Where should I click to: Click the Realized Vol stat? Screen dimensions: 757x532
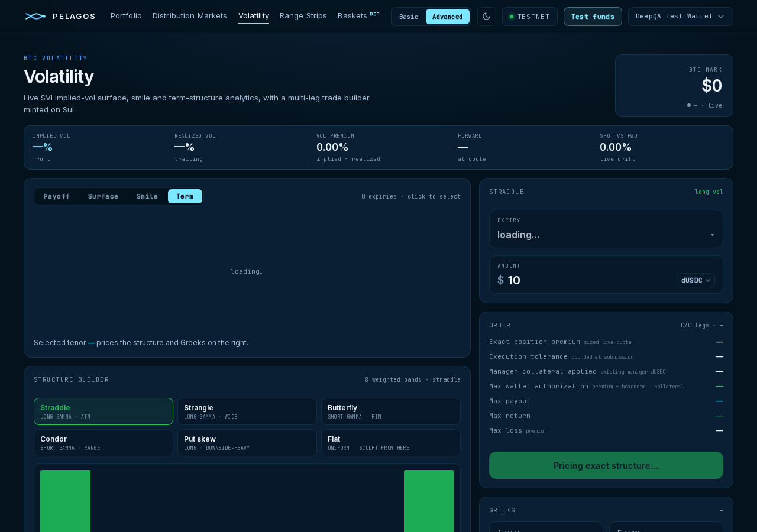(237, 147)
